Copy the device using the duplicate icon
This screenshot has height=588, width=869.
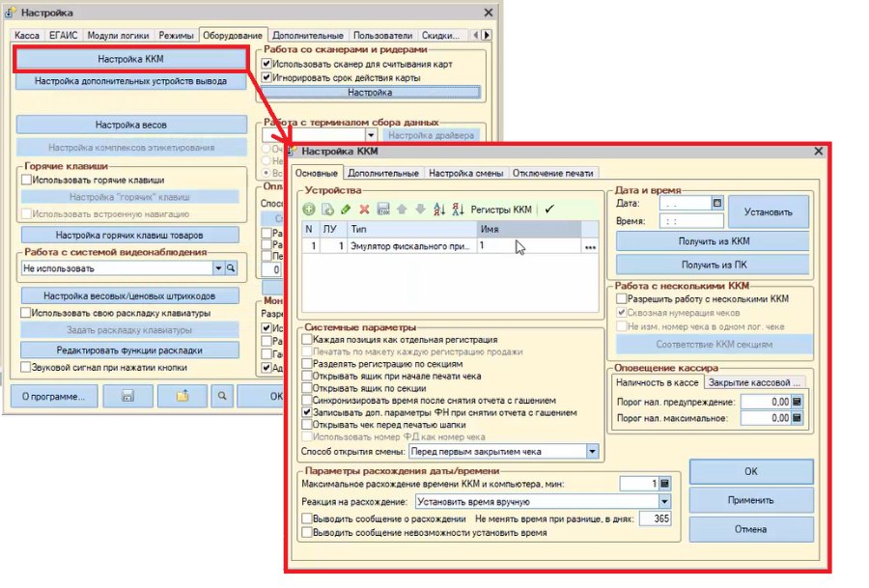327,210
